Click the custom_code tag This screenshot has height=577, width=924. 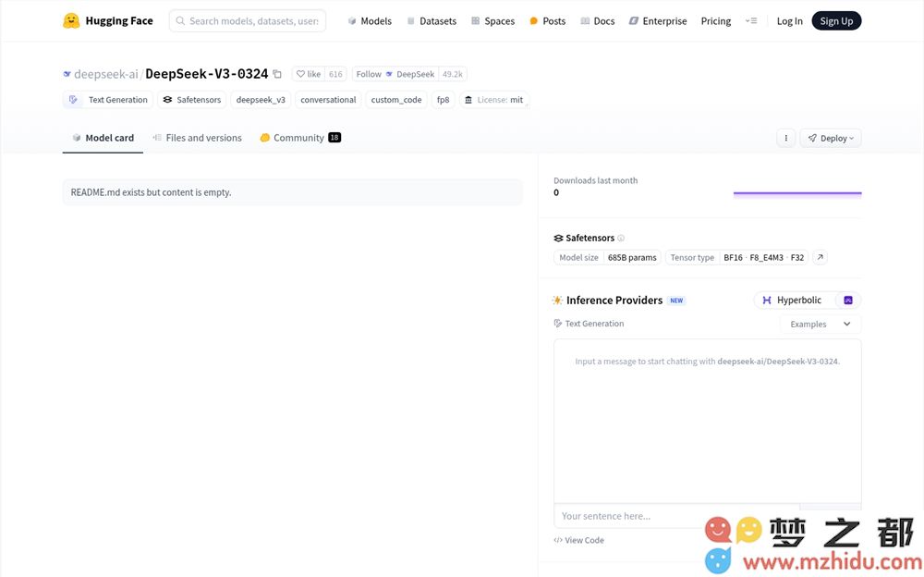coord(396,100)
